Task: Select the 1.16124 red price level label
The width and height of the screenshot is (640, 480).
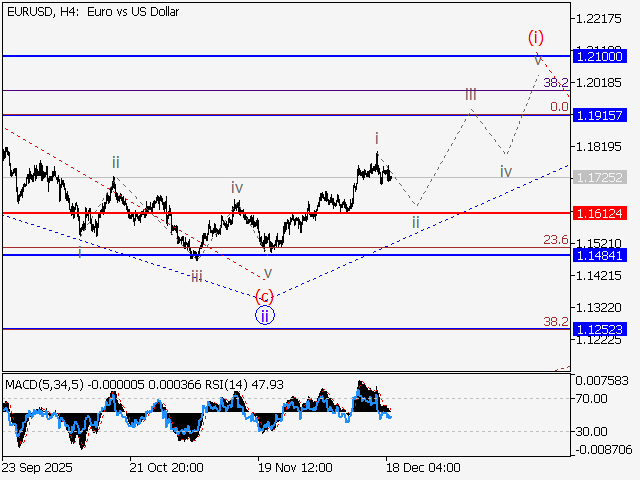Action: coord(600,213)
